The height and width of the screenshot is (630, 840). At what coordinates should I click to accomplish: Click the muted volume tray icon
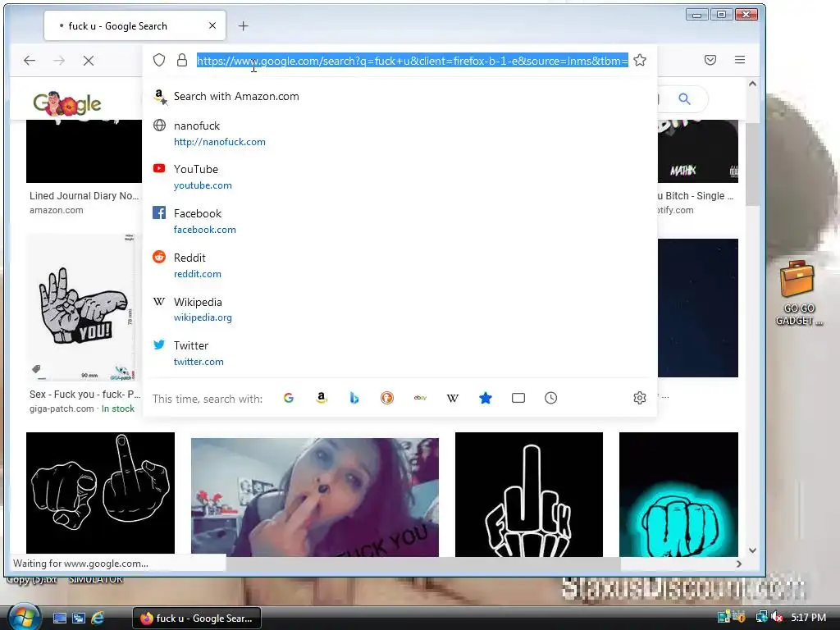tap(778, 618)
